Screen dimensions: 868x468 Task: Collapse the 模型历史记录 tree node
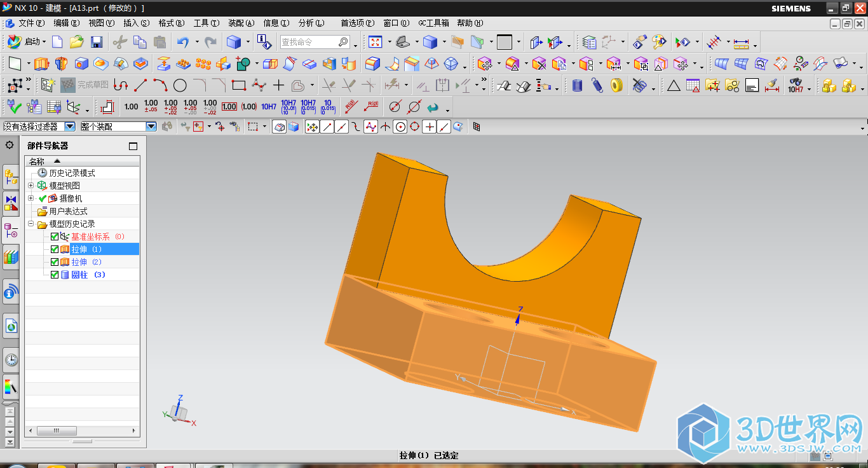[31, 224]
